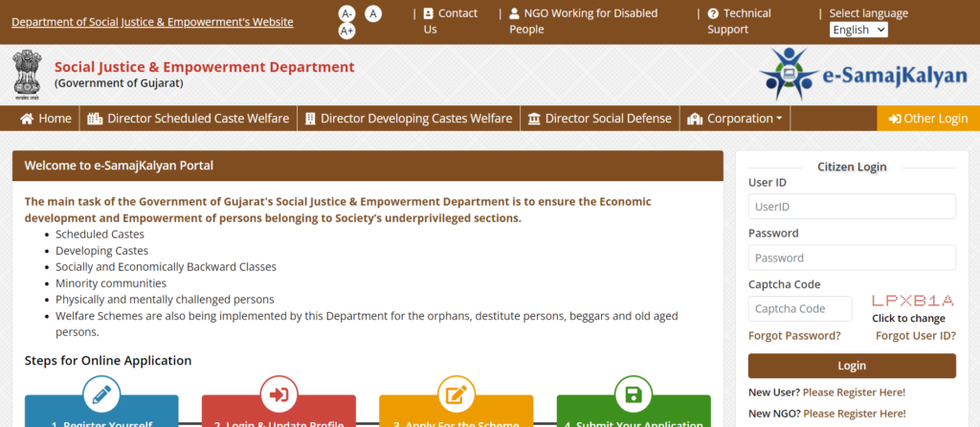
Task: Click the Submit Your Application save icon
Action: pyautogui.click(x=634, y=394)
